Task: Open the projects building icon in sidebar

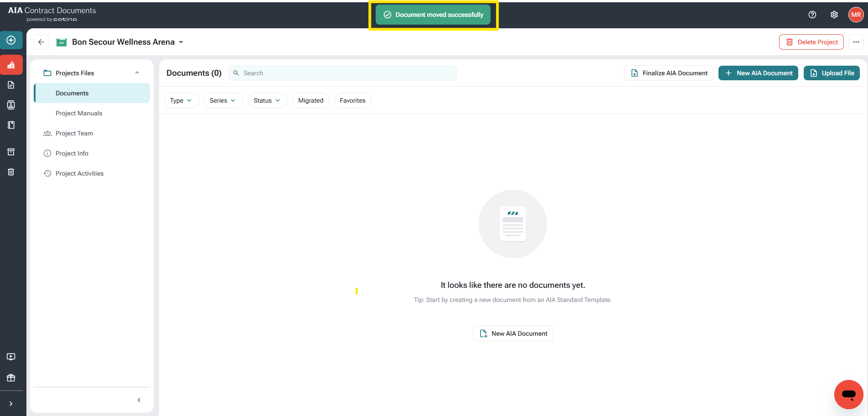Action: click(x=11, y=65)
